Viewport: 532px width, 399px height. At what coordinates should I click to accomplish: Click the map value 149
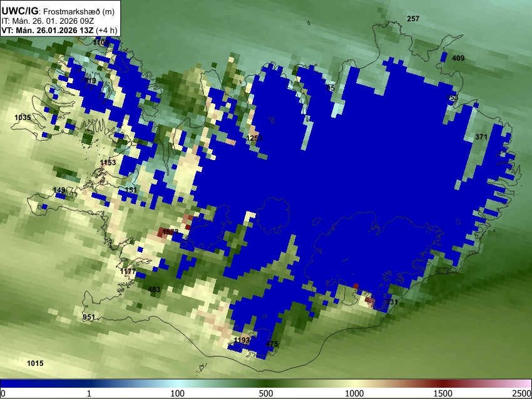click(x=59, y=190)
